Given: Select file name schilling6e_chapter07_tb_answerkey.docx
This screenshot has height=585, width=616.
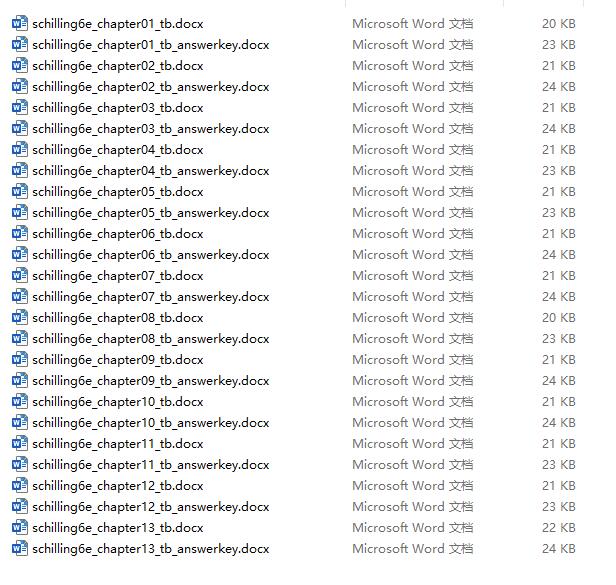Looking at the screenshot, I should click(151, 297).
